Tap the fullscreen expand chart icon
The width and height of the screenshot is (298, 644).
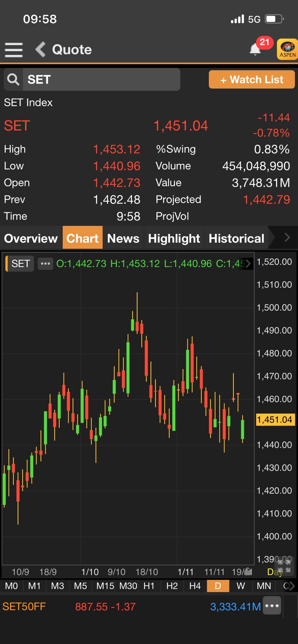(x=284, y=566)
